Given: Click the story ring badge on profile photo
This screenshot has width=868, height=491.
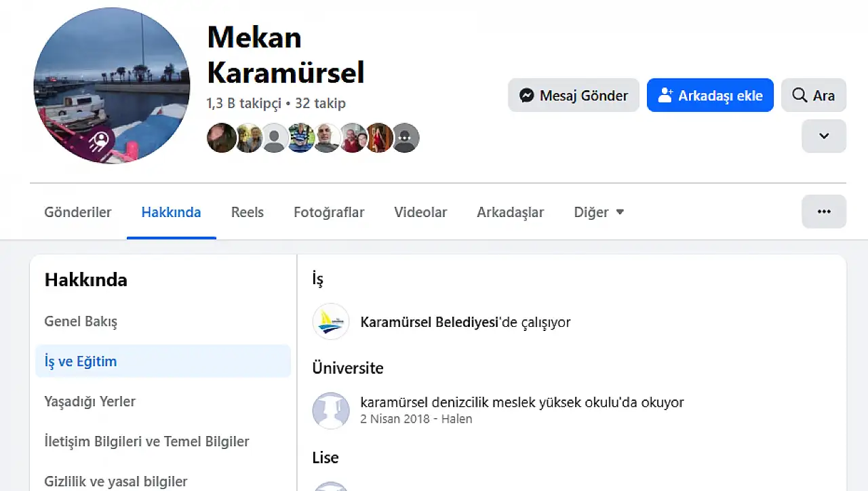Looking at the screenshot, I should (x=100, y=141).
